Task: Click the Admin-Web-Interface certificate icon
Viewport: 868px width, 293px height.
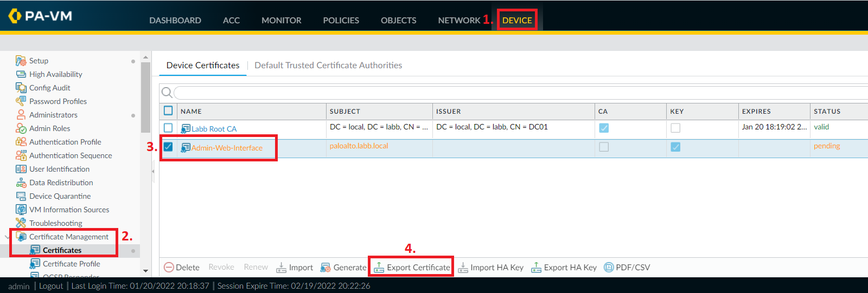Action: tap(186, 148)
